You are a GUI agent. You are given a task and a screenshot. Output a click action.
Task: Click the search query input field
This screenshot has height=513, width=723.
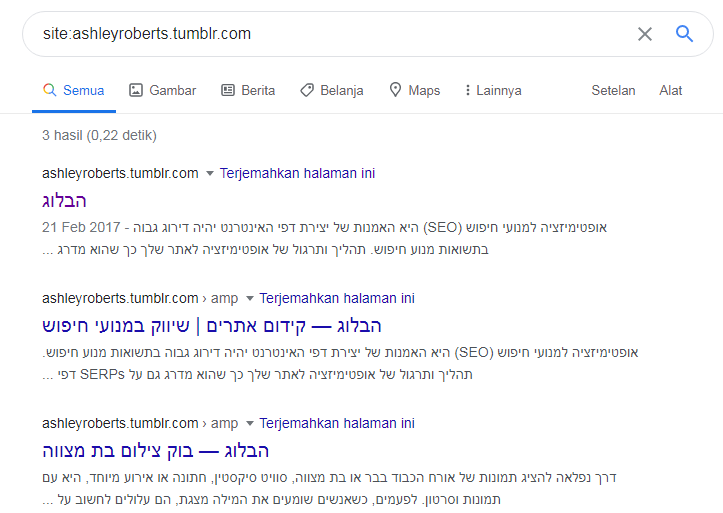(332, 34)
